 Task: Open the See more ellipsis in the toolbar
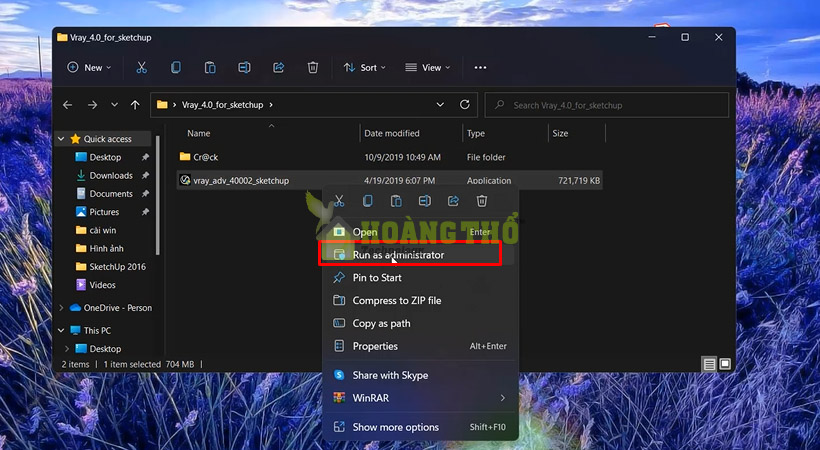pyautogui.click(x=480, y=68)
